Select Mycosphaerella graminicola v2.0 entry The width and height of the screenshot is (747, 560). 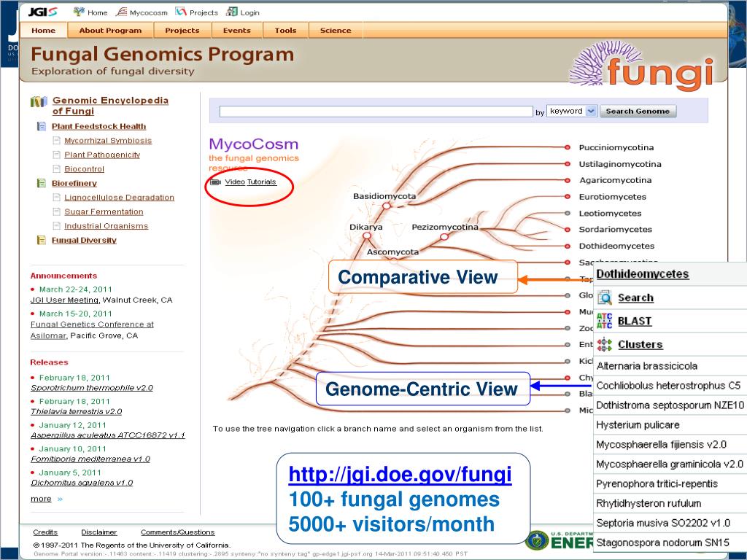(x=670, y=464)
